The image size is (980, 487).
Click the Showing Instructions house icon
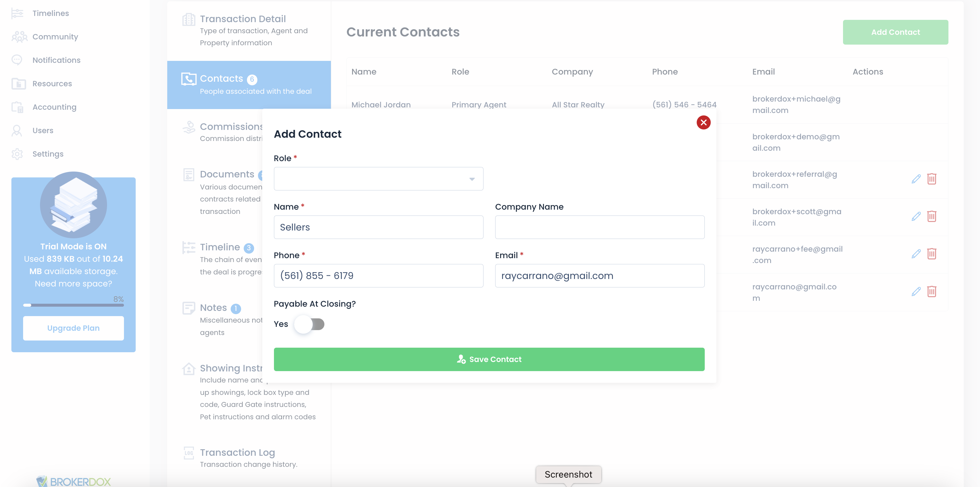click(189, 369)
